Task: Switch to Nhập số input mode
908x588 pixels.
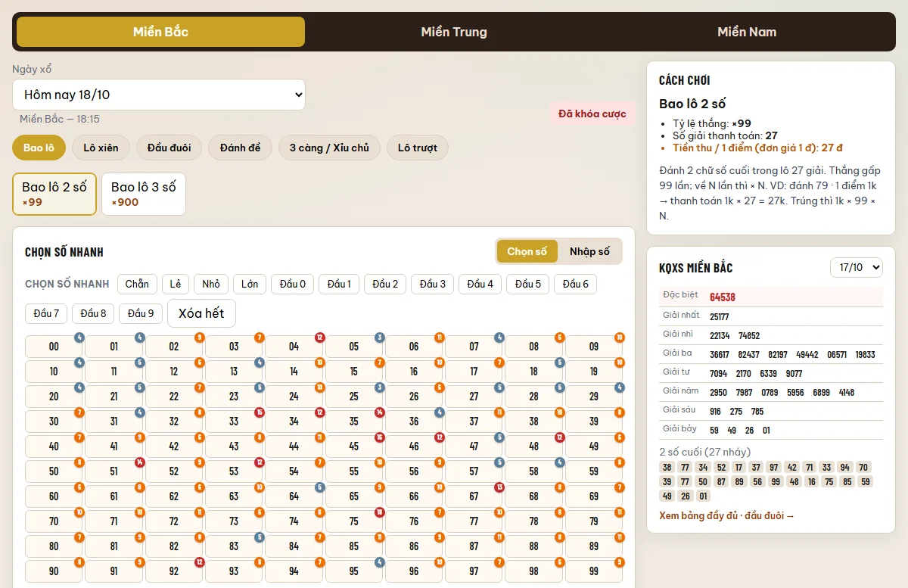Action: (x=589, y=251)
